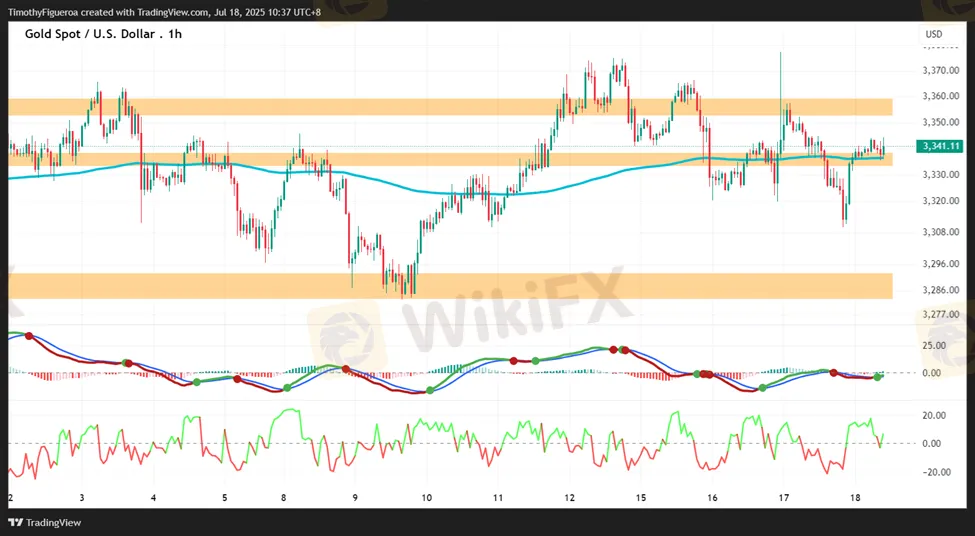
Task: Select the 3,370.00 price axis label
Action: click(x=940, y=70)
